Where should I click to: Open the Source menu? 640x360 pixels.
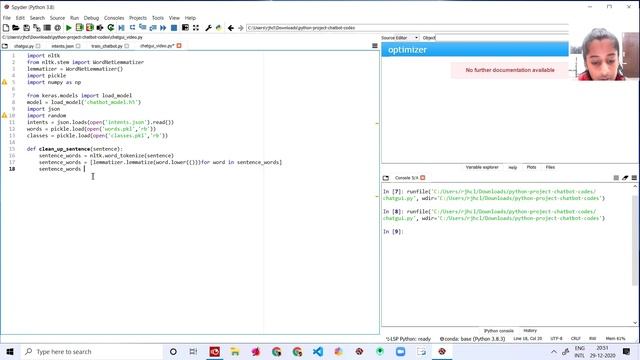(x=57, y=18)
